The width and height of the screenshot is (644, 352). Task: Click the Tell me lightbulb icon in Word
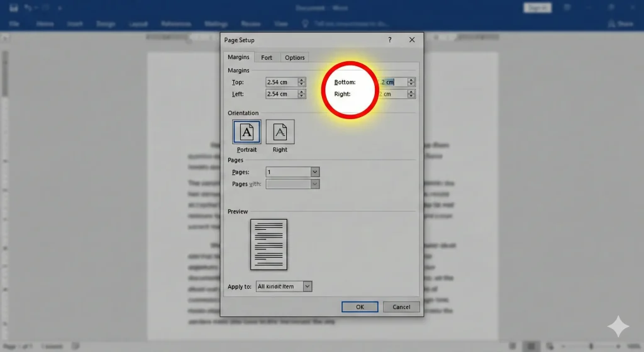pos(305,24)
